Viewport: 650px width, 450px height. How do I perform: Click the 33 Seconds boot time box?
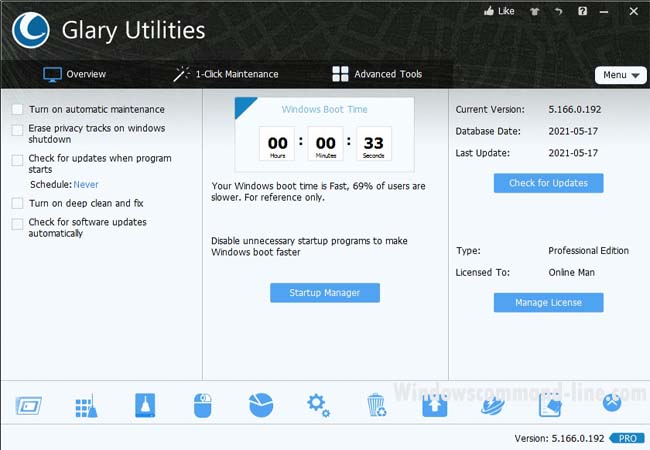click(374, 144)
